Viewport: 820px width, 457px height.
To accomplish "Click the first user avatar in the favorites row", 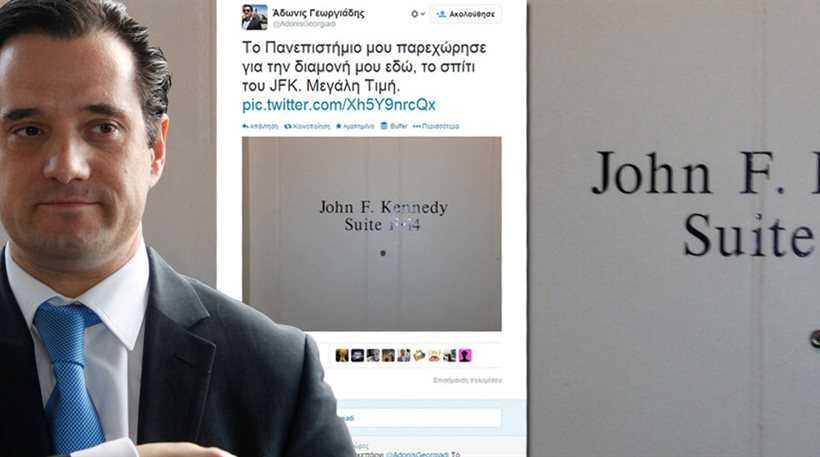I will point(342,356).
